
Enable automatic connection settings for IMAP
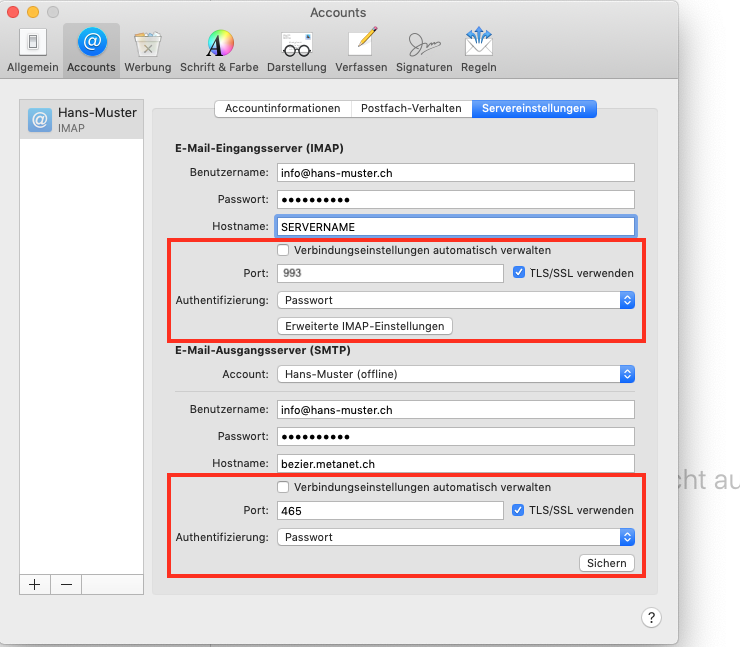tap(284, 250)
